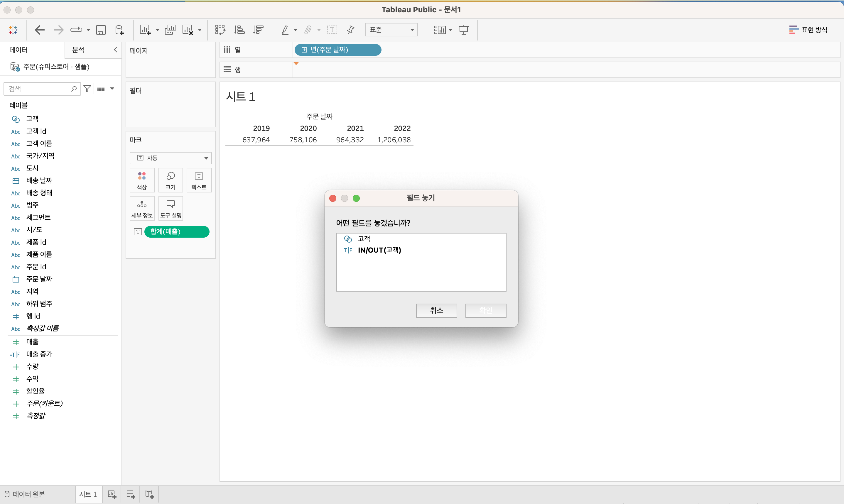The width and height of the screenshot is (844, 504).
Task: Click the 색상 color marks card
Action: pos(142,180)
